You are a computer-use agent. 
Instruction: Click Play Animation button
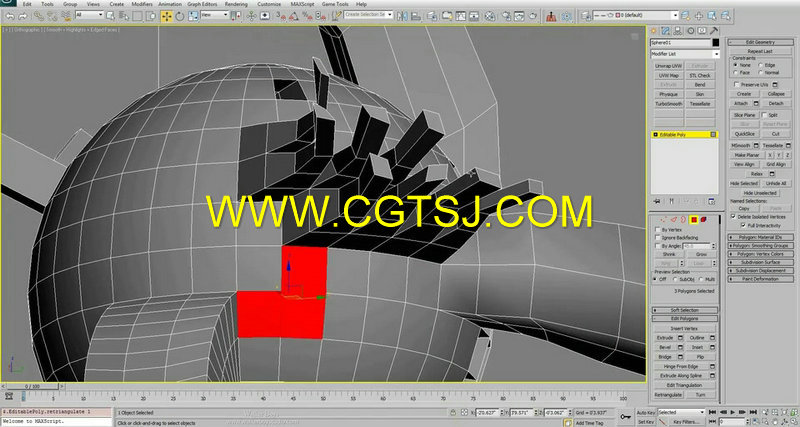click(x=733, y=412)
